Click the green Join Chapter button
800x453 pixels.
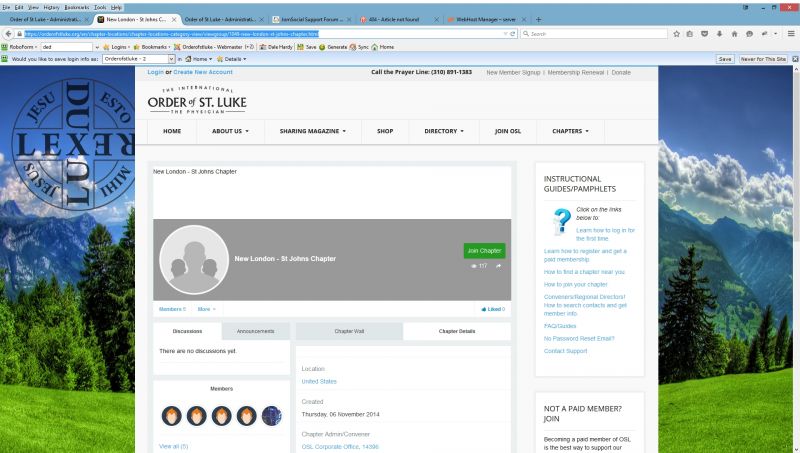(484, 251)
